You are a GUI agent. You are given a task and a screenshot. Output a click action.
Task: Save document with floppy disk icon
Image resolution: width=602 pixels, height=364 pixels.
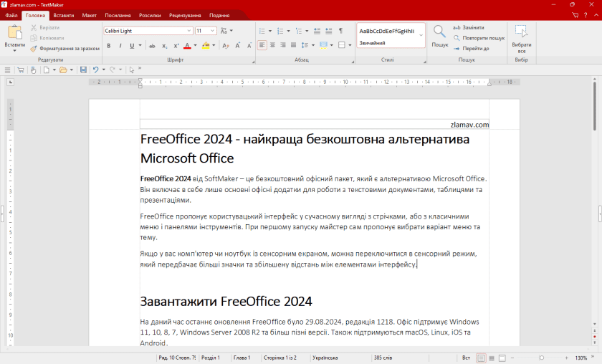(83, 70)
